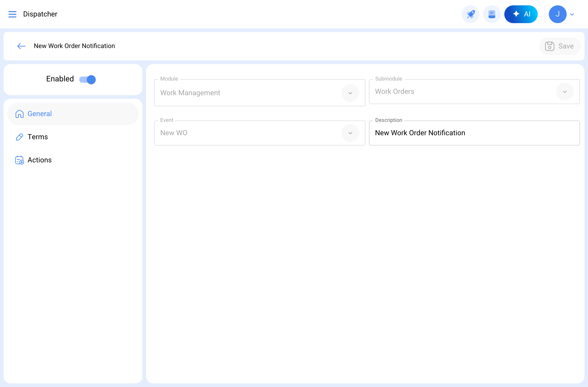Click the Actions calendar icon
The height and width of the screenshot is (387, 588).
tap(20, 160)
